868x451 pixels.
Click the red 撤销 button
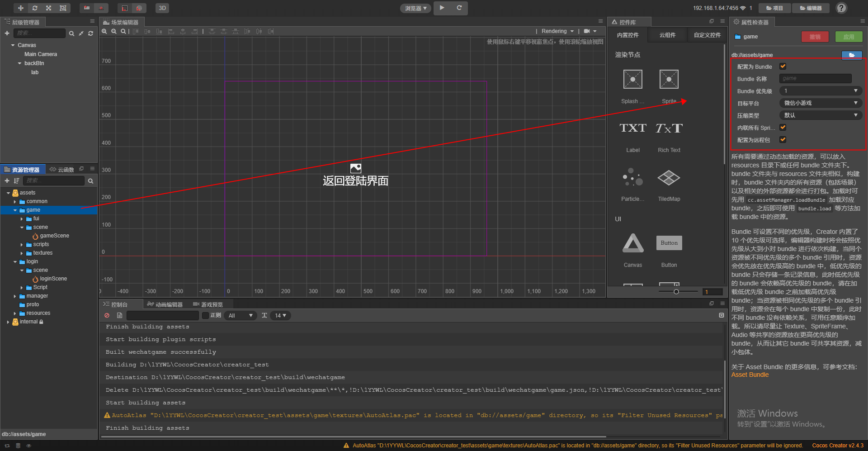click(815, 37)
